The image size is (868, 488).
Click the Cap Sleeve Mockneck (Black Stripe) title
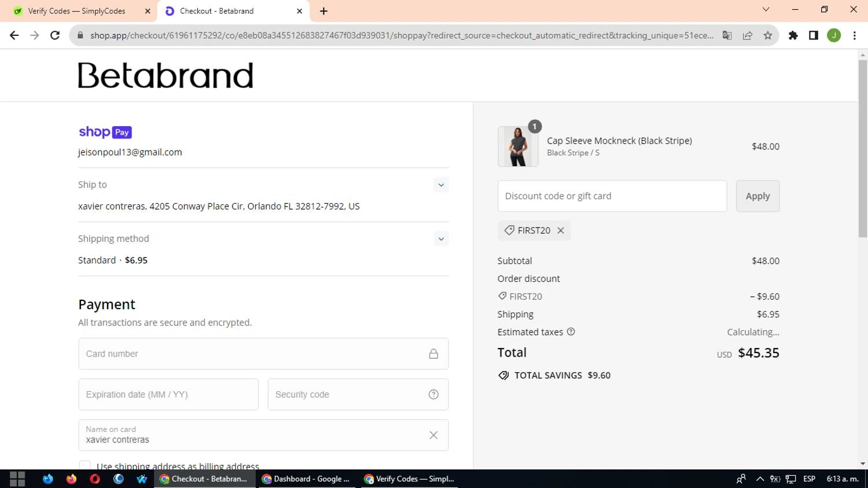619,141
